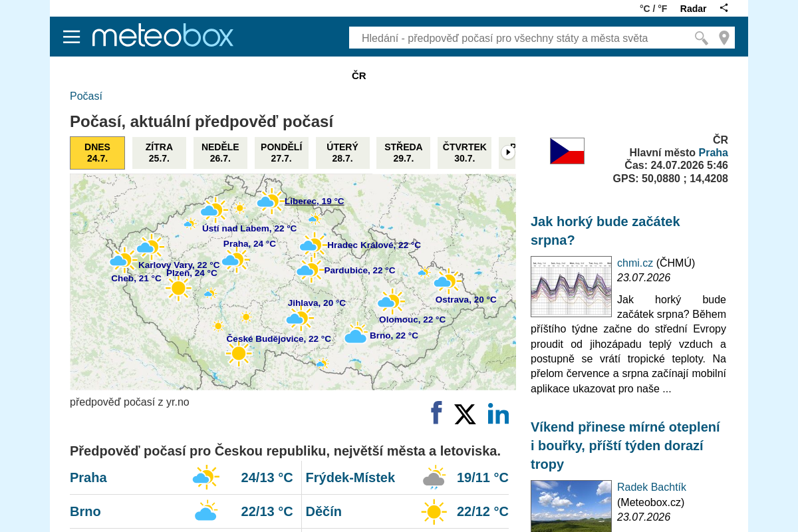The width and height of the screenshot is (798, 532).
Task: Open article 'Víkend přinese mírné oteplení'
Action: (x=625, y=446)
